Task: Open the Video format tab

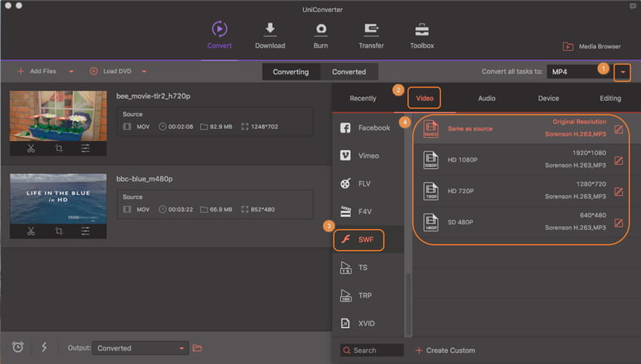Action: (425, 98)
